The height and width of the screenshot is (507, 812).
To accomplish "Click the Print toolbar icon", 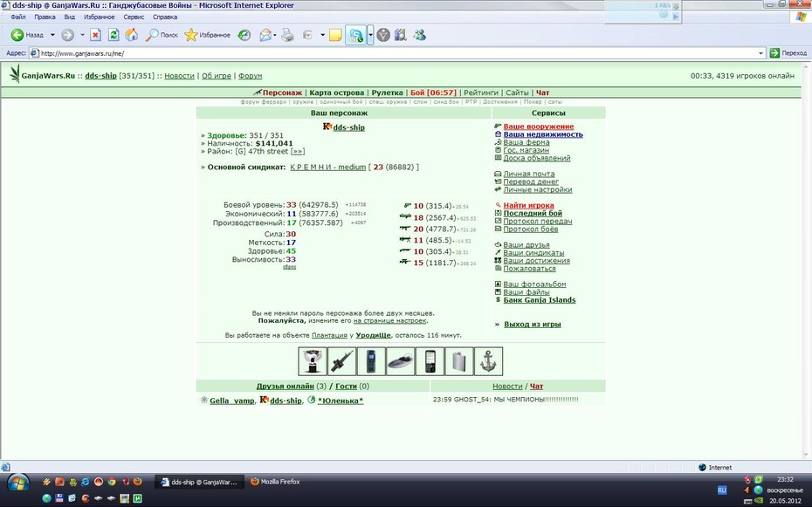I will pos(287,35).
